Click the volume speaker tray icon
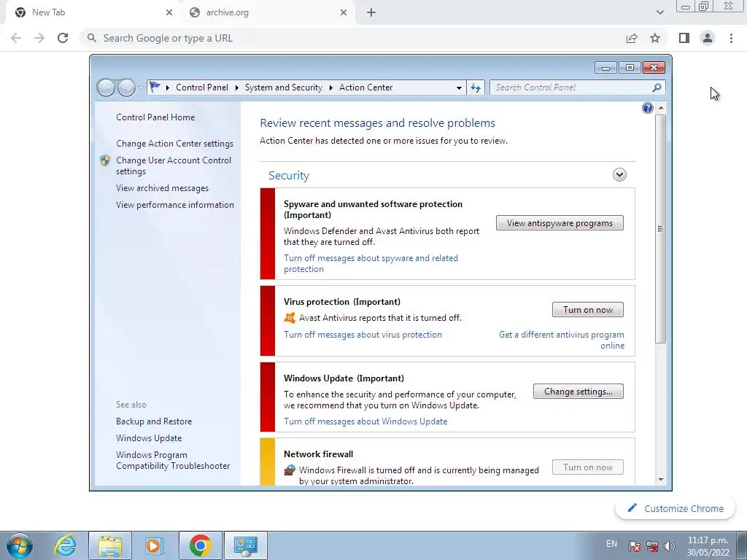 point(670,545)
